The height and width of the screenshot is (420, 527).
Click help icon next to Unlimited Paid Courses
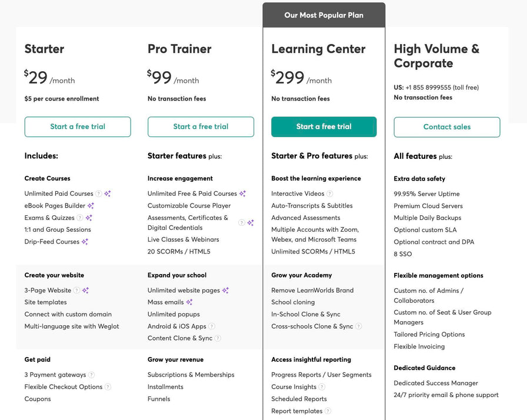98,194
